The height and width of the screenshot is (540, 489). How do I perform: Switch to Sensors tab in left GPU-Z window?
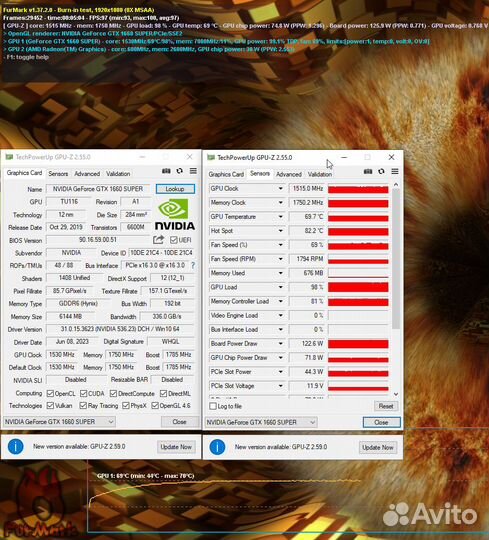click(x=58, y=174)
